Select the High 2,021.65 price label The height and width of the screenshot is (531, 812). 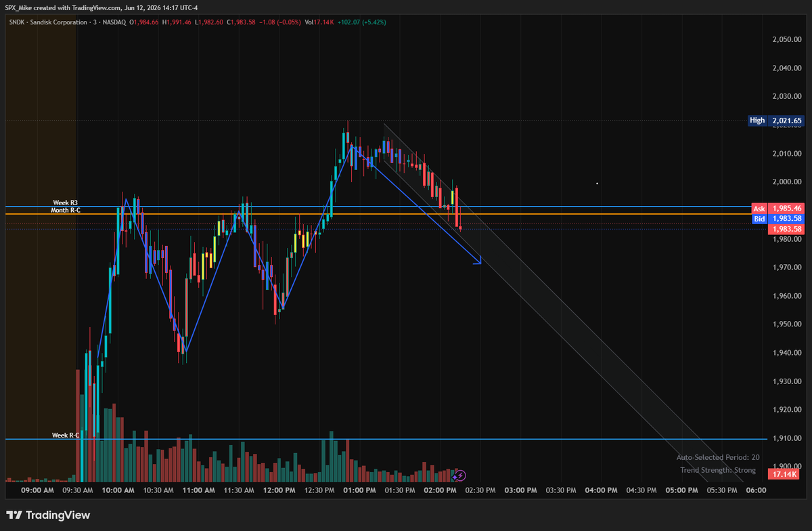pyautogui.click(x=776, y=121)
